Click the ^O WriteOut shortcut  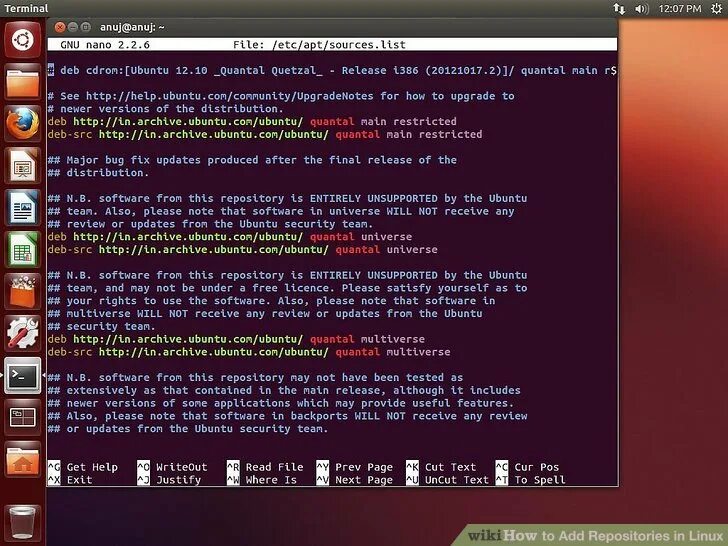point(172,467)
